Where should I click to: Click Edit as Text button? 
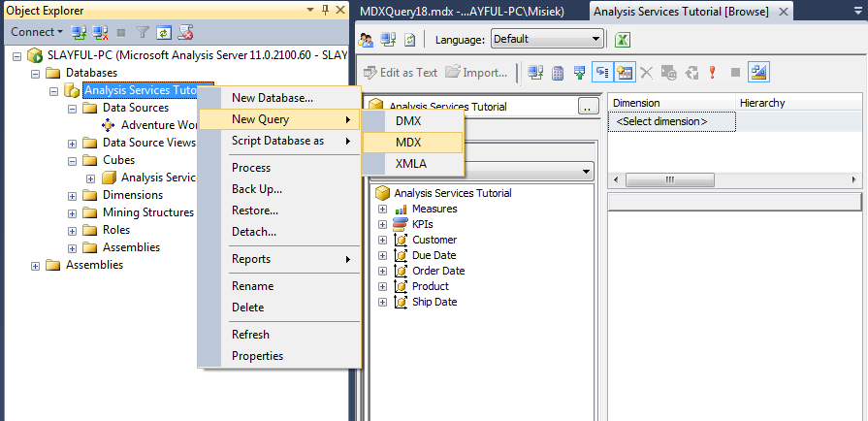tap(401, 73)
